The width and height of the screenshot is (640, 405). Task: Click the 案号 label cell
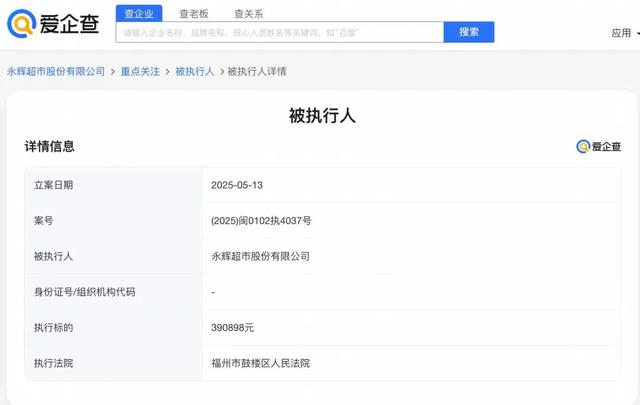113,221
